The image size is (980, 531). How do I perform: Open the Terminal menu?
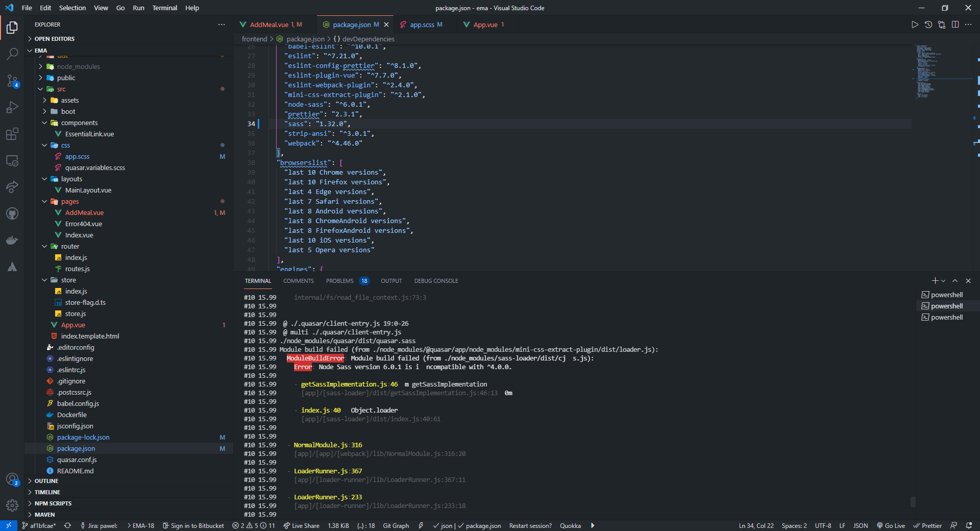click(164, 8)
